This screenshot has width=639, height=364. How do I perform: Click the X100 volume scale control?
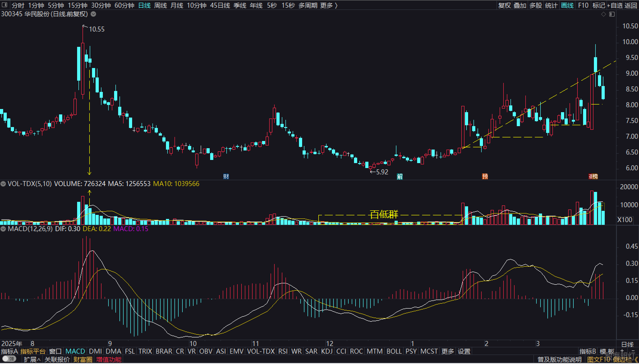625,220
